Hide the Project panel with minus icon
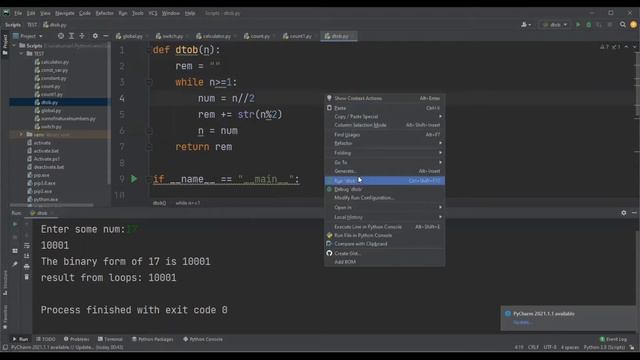This screenshot has height=360, width=640. [x=106, y=36]
